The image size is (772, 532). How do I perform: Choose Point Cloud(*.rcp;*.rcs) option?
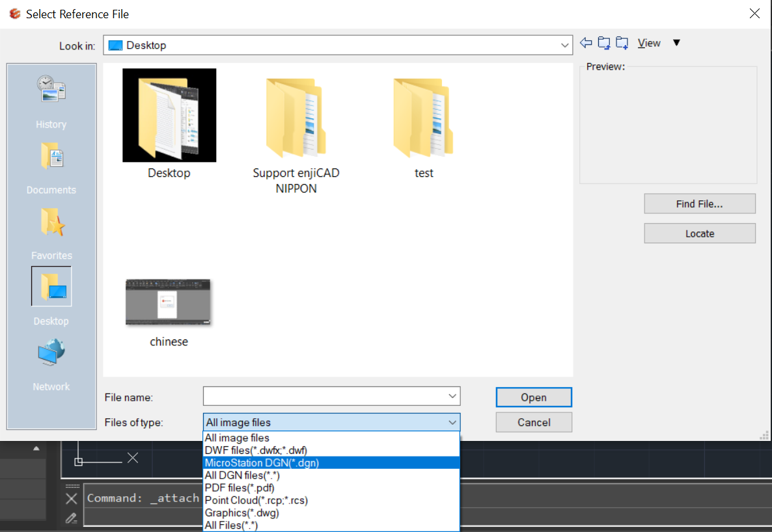(x=331, y=500)
